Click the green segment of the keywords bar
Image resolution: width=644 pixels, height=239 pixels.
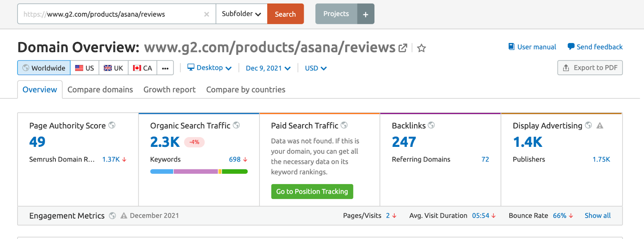pos(235,171)
